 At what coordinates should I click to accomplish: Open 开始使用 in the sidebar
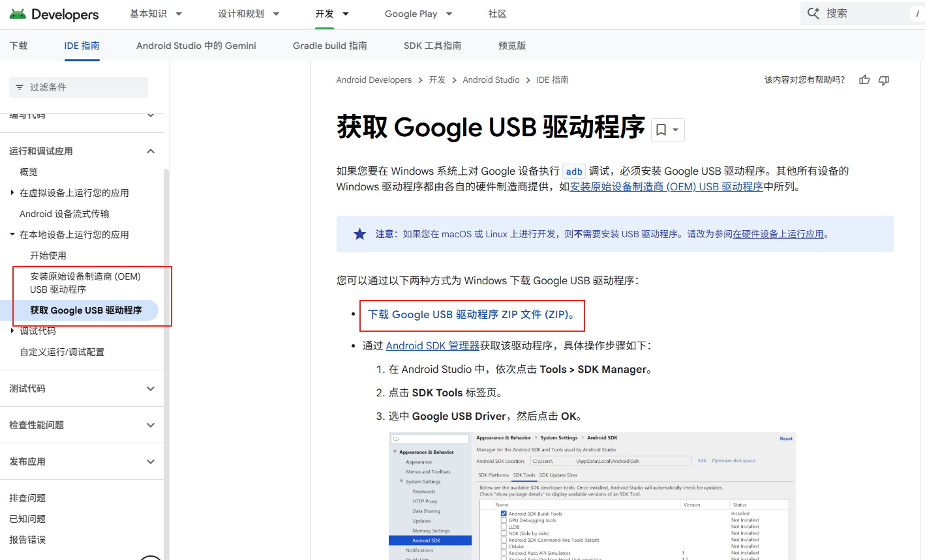(x=48, y=256)
